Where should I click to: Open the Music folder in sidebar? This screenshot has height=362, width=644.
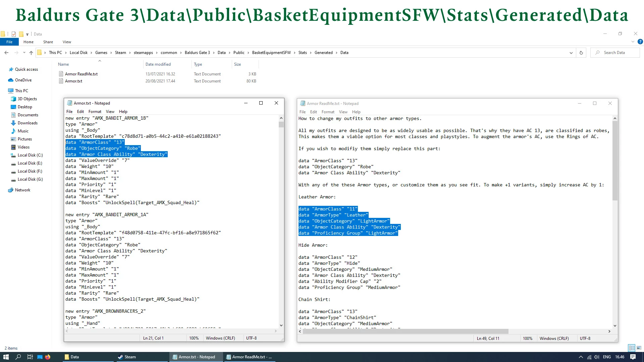(x=23, y=131)
